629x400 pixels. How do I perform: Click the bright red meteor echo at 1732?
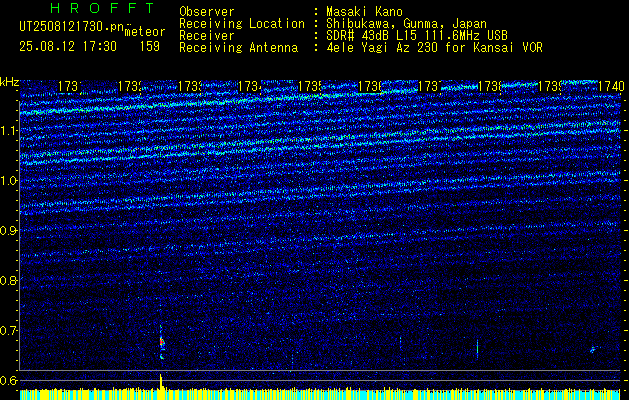point(162,342)
